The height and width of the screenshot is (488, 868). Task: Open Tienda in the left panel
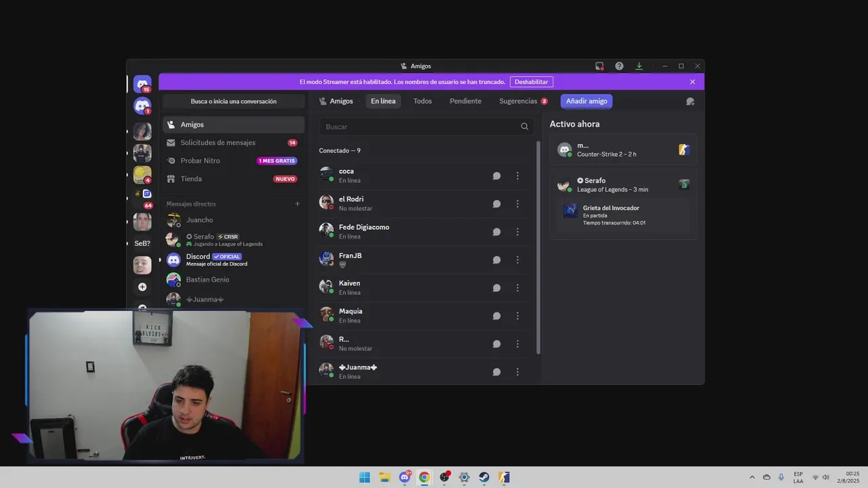coord(233,179)
